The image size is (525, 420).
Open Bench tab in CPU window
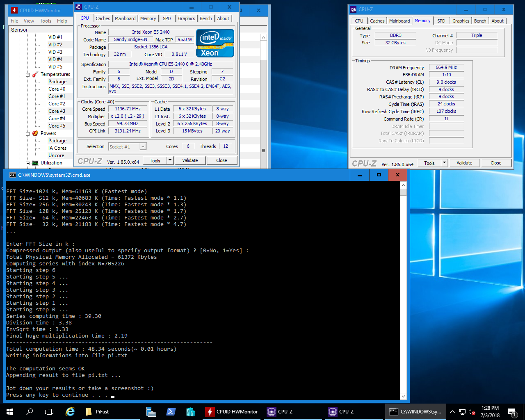[x=206, y=18]
